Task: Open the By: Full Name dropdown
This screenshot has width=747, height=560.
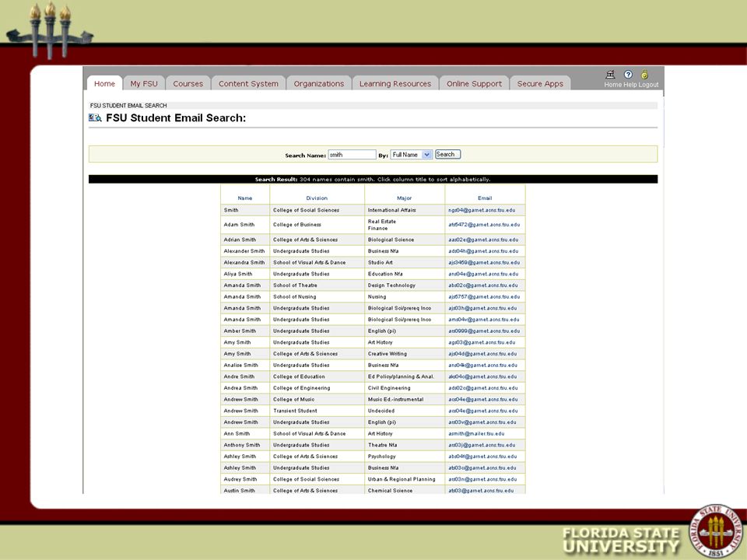Action: [412, 155]
